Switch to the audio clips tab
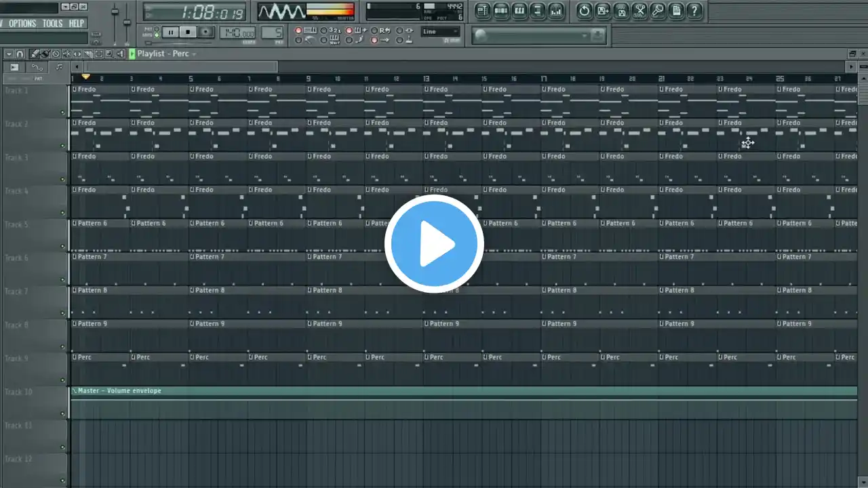This screenshot has width=868, height=488. pyautogui.click(x=14, y=67)
